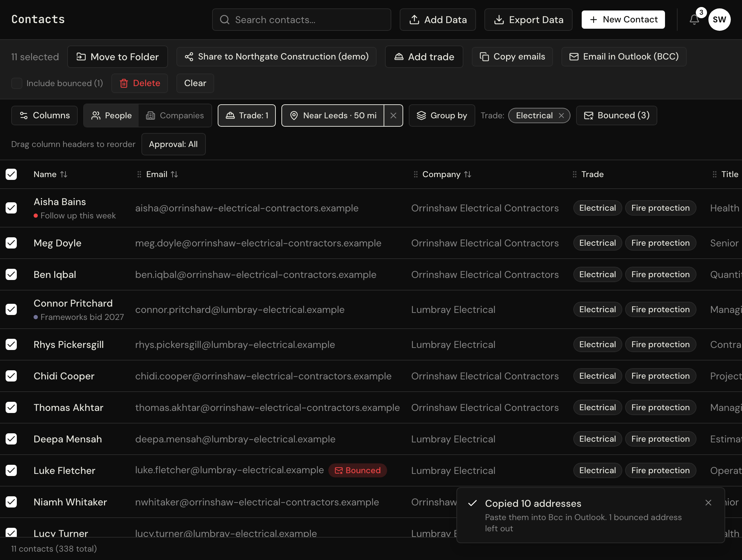Viewport: 742px width, 560px height.
Task: Open the Group by dropdown
Action: click(442, 115)
